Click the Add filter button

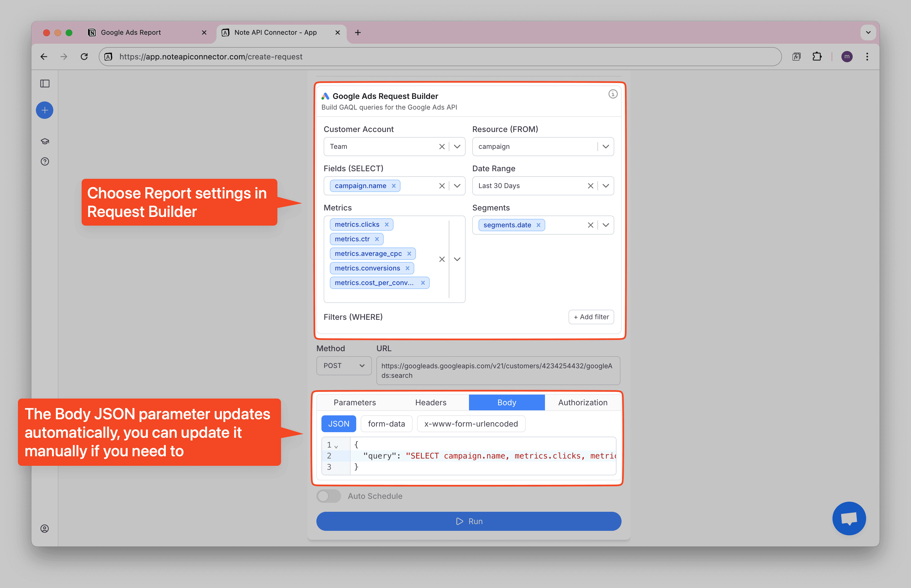[x=591, y=317]
